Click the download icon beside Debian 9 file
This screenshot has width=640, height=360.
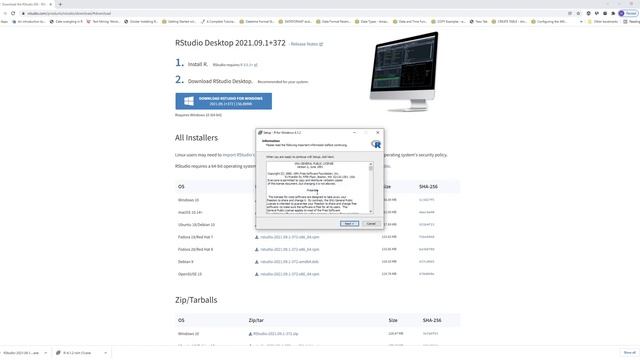[257, 262]
